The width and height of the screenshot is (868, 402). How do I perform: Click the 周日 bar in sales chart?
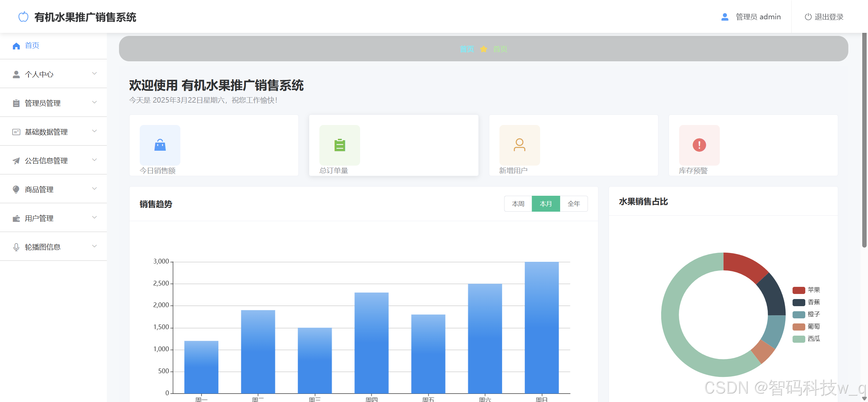tap(541, 327)
